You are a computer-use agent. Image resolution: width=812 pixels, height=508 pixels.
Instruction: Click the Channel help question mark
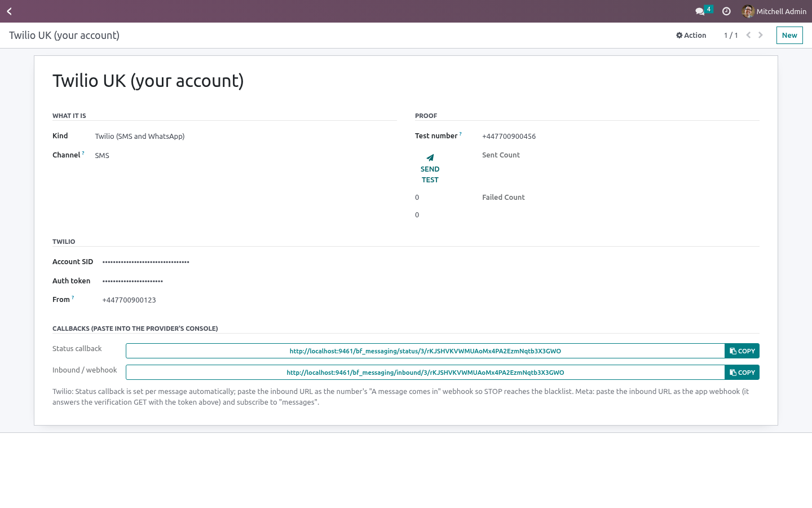[83, 153]
